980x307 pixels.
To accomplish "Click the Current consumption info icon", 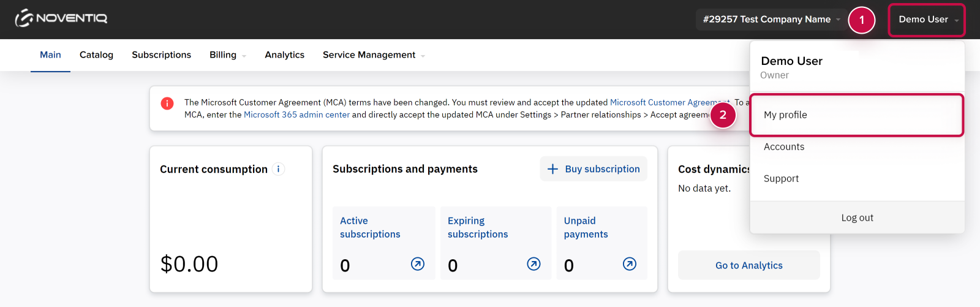I will (x=278, y=169).
